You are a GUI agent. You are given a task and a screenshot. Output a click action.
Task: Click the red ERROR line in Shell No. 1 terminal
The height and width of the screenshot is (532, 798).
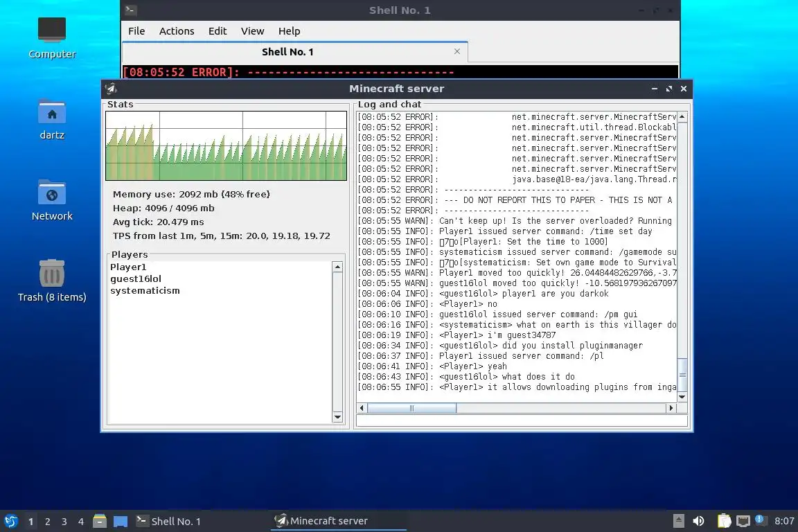click(x=289, y=72)
